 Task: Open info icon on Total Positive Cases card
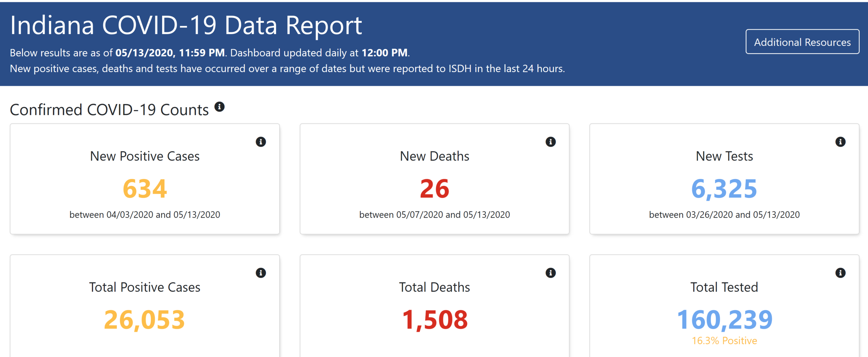pos(260,273)
